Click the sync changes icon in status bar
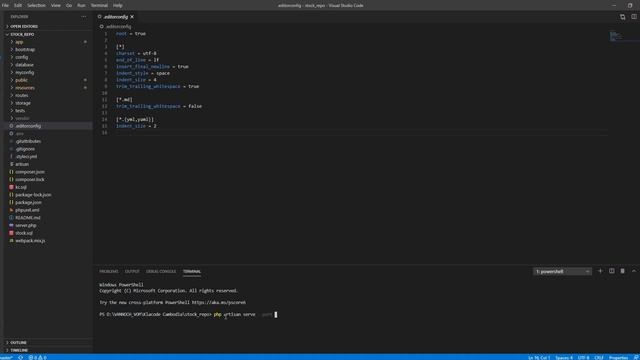640x360 pixels. (20, 357)
